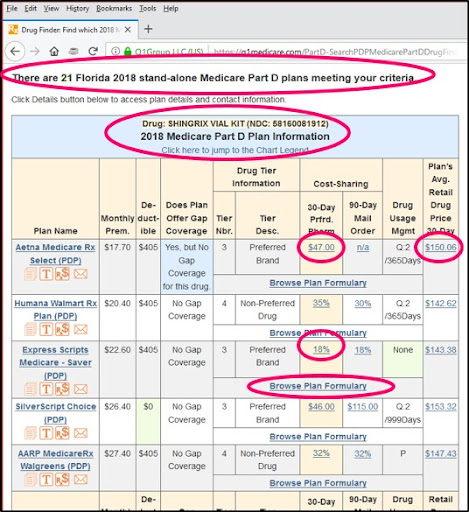Click the $142.62 retail drug price
Image resolution: width=469 pixels, height=512 pixels.
click(441, 303)
